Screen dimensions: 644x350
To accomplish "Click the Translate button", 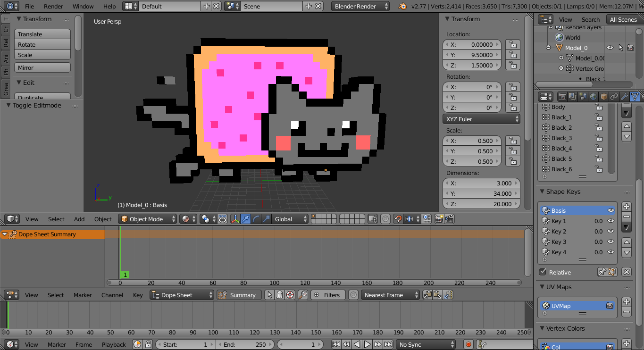I will (x=42, y=34).
